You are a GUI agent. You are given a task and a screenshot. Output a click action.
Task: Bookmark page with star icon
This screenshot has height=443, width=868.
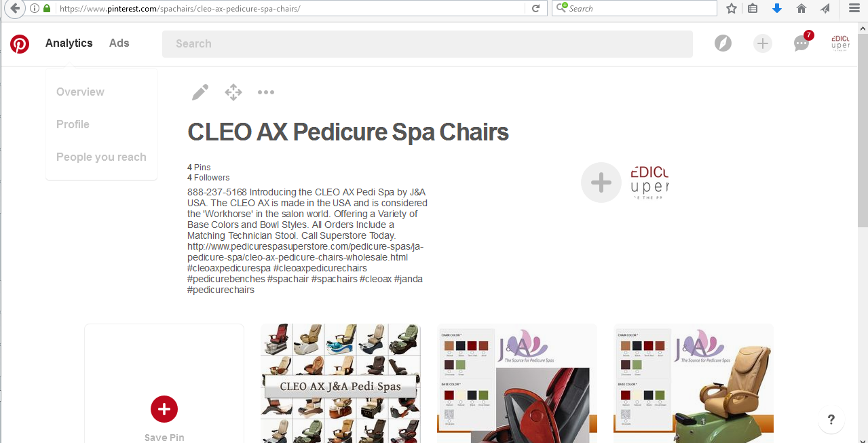[731, 8]
